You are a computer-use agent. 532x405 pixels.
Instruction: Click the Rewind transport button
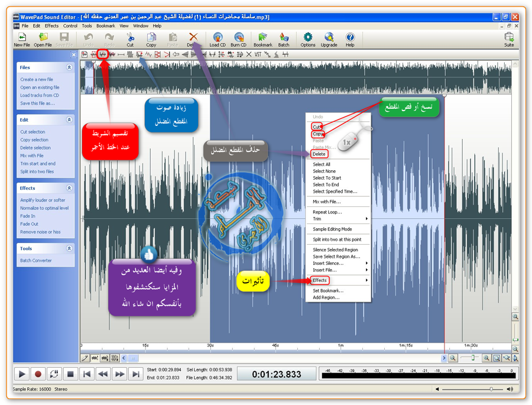coord(103,374)
